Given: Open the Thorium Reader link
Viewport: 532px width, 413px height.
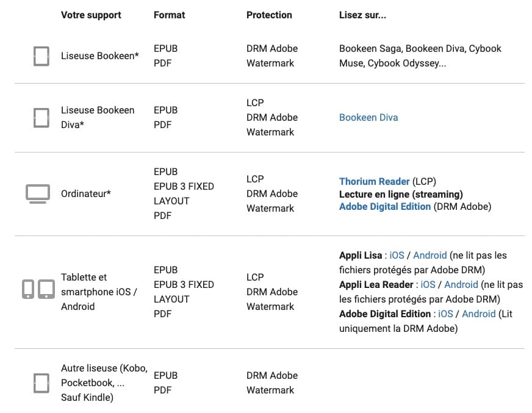Looking at the screenshot, I should (x=374, y=181).
